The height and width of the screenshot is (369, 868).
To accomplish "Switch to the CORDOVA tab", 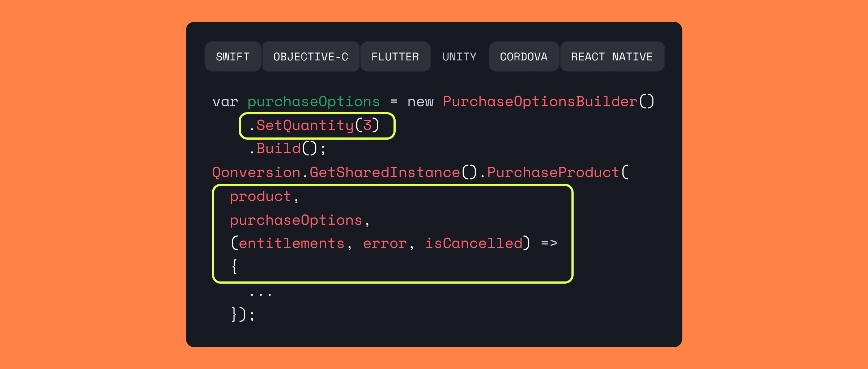I will pyautogui.click(x=523, y=56).
